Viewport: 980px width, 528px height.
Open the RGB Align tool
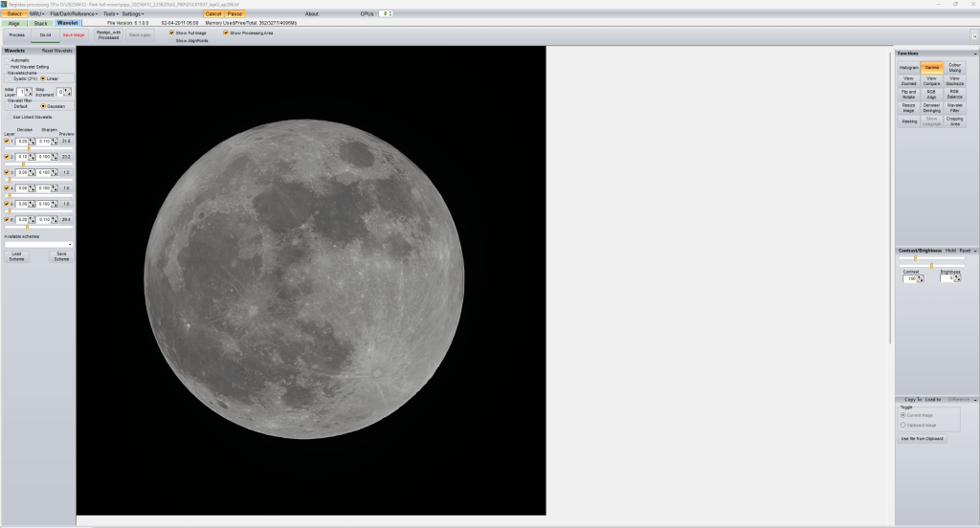[x=931, y=95]
